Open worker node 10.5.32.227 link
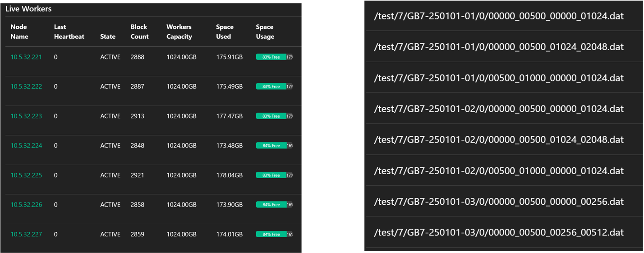Screen dimensions: 644x253 pos(26,235)
